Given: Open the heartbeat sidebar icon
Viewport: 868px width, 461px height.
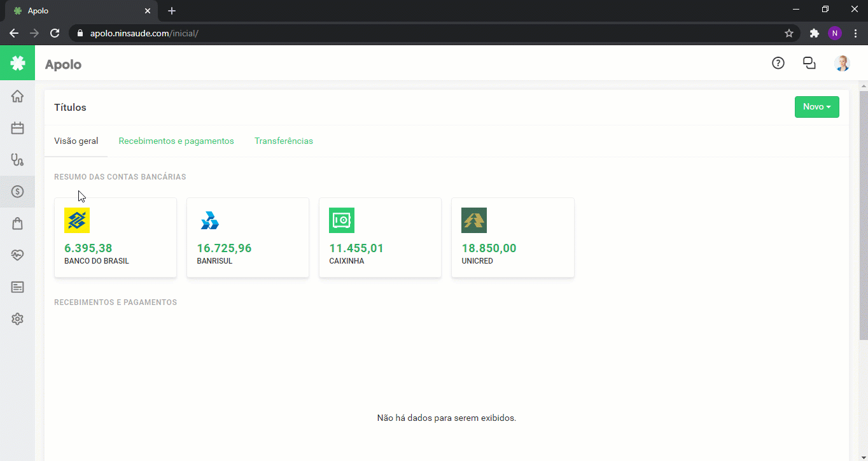Looking at the screenshot, I should pyautogui.click(x=17, y=255).
